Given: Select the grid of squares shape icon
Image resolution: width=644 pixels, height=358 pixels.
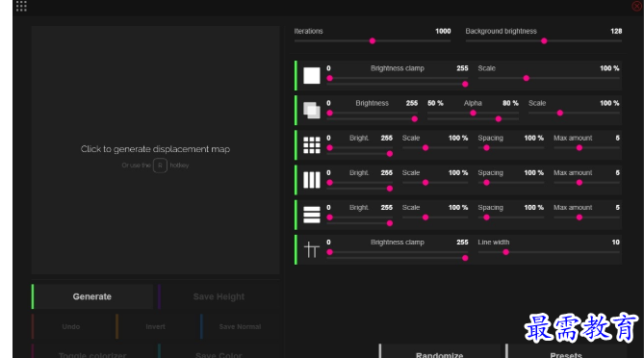Looking at the screenshot, I should [311, 145].
